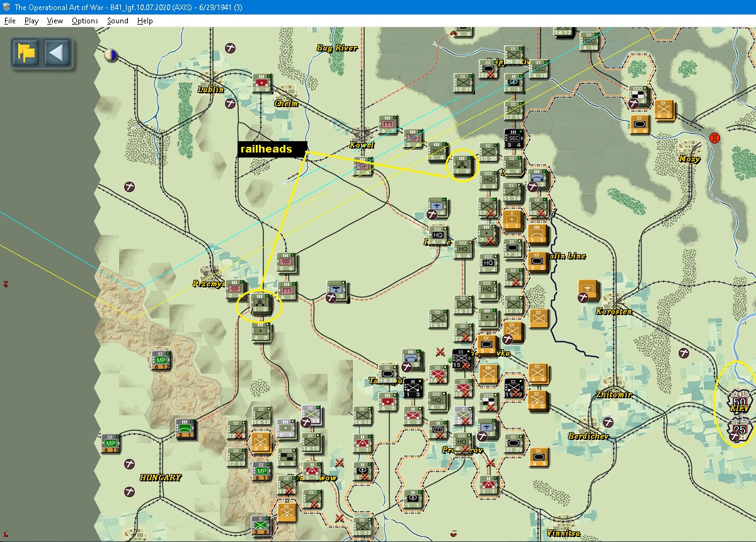Select the black SEC unit marked 3 4
The width and height of the screenshot is (756, 542).
513,139
